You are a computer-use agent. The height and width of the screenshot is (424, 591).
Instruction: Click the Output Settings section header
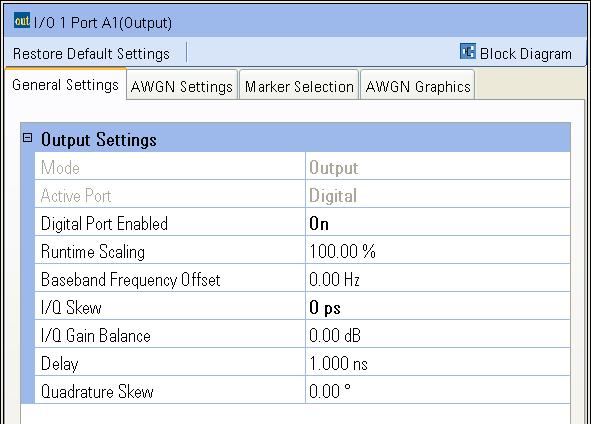tap(296, 138)
